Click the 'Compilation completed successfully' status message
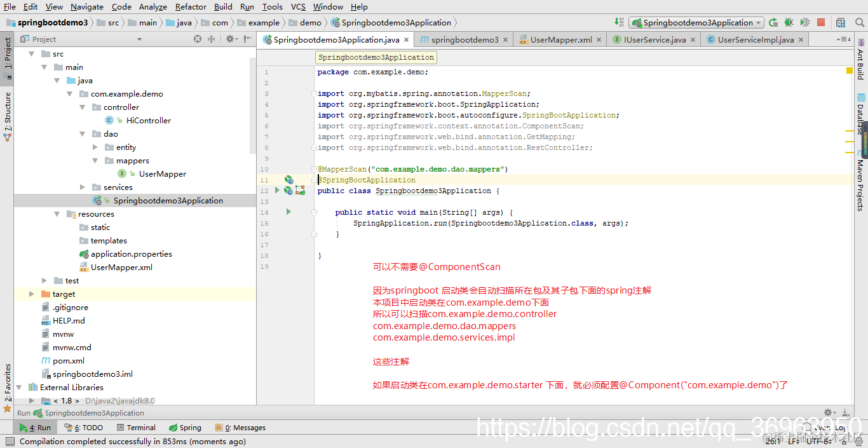The height and width of the screenshot is (448, 868). click(133, 441)
